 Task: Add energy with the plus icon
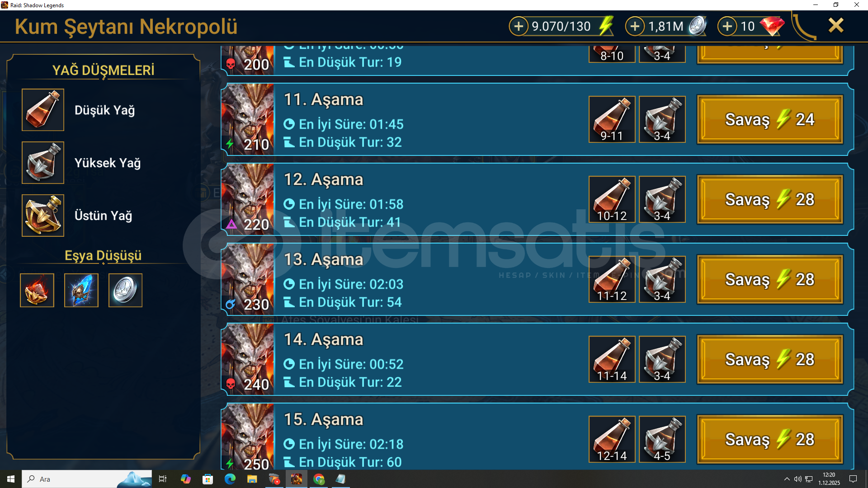tap(519, 26)
